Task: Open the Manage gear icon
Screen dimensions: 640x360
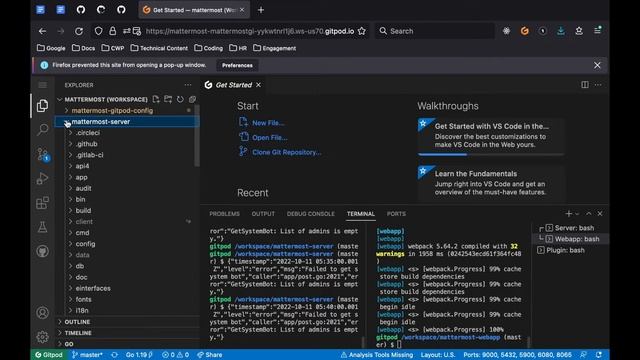Action: (42, 337)
